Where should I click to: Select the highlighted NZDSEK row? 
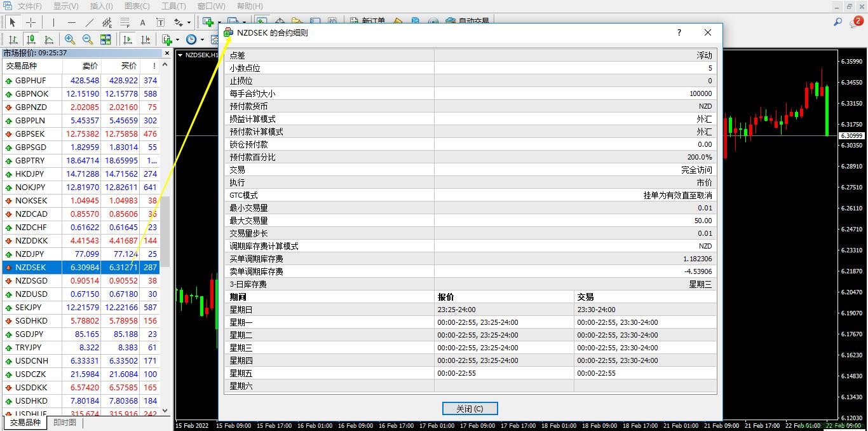pos(81,268)
